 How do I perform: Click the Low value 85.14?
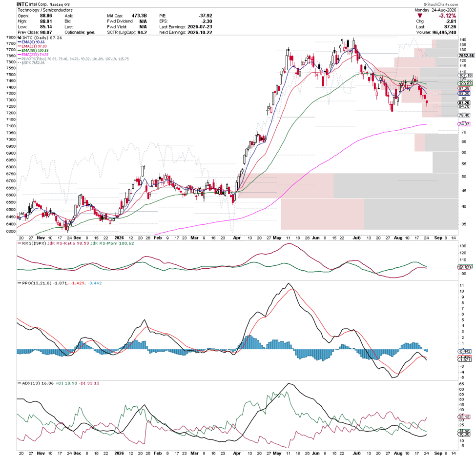pyautogui.click(x=46, y=27)
